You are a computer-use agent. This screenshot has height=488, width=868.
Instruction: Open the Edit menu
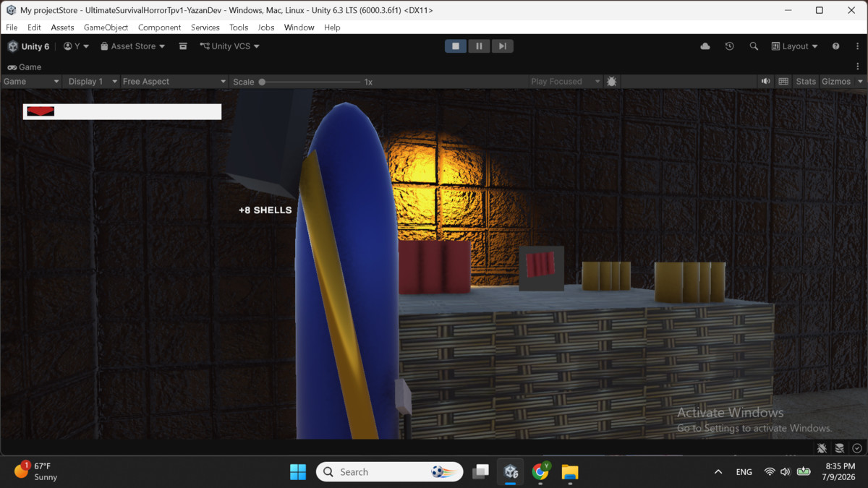pos(34,27)
